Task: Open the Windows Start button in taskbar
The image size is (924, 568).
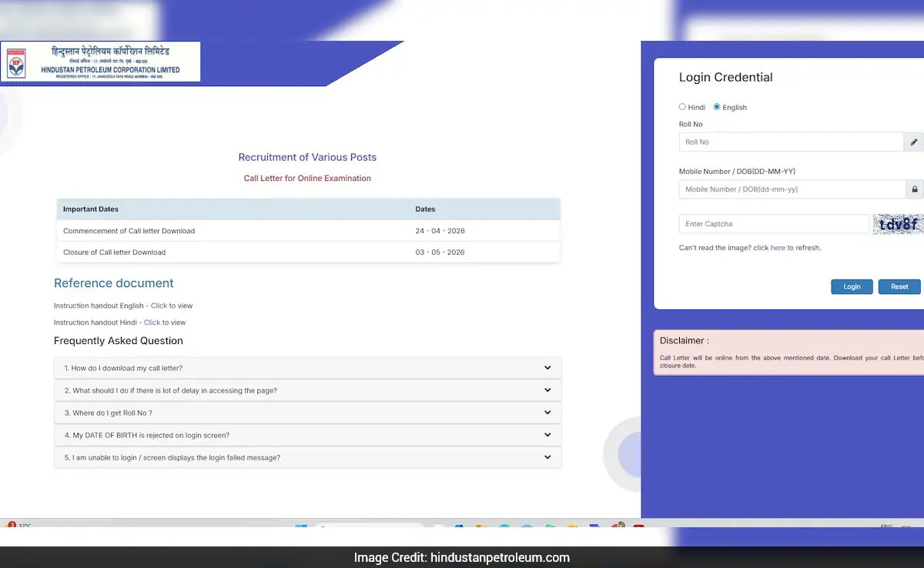Action: click(300, 527)
